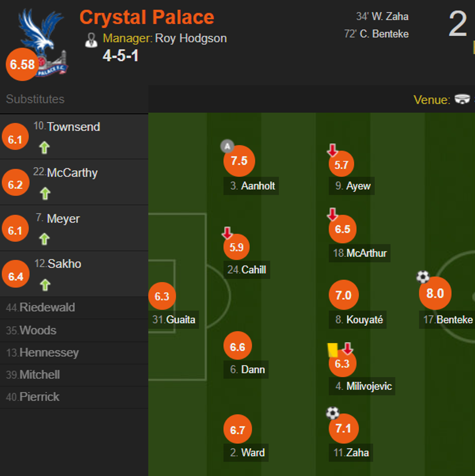This screenshot has height=476, width=475.
Task: Click Milivojevic's yellow card icon
Action: pos(332,350)
